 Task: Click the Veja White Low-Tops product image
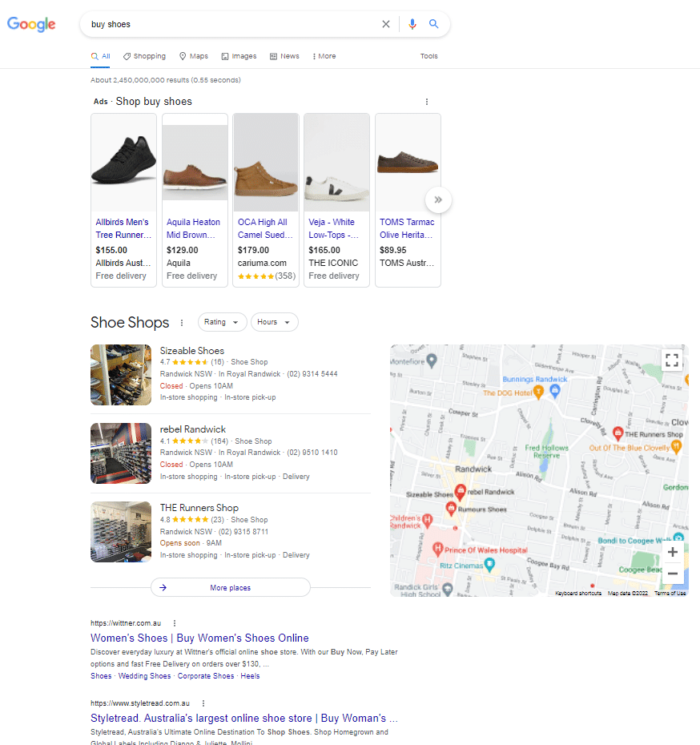(336, 162)
